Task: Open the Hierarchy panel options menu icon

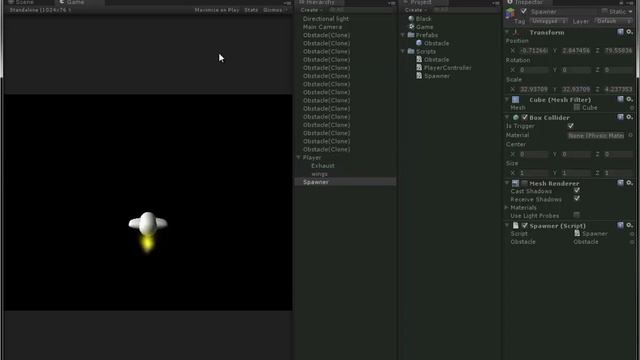Action: (391, 3)
